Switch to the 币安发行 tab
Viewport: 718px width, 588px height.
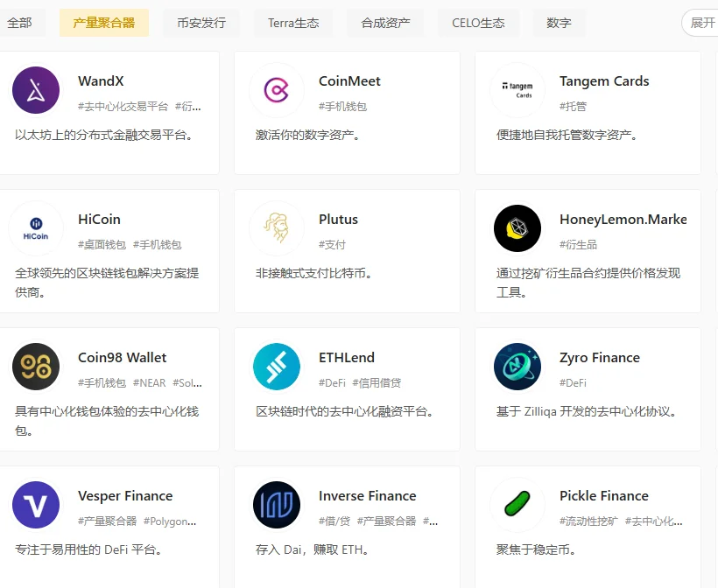tap(201, 23)
